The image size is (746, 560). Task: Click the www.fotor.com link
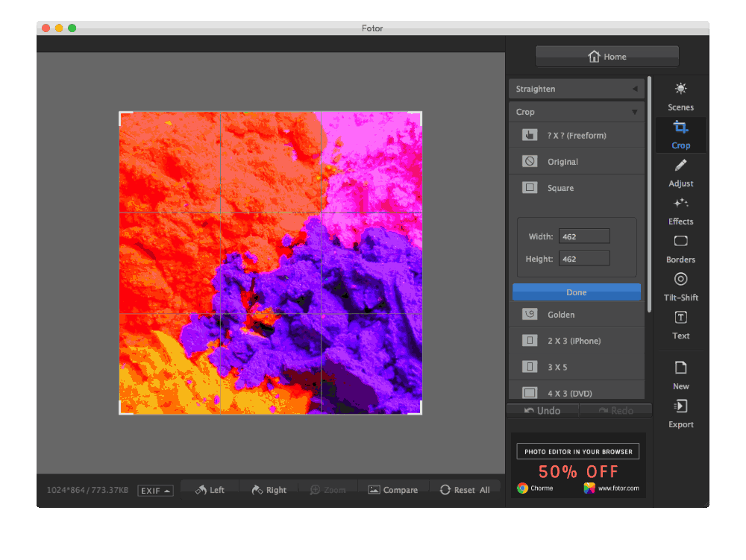point(618,488)
